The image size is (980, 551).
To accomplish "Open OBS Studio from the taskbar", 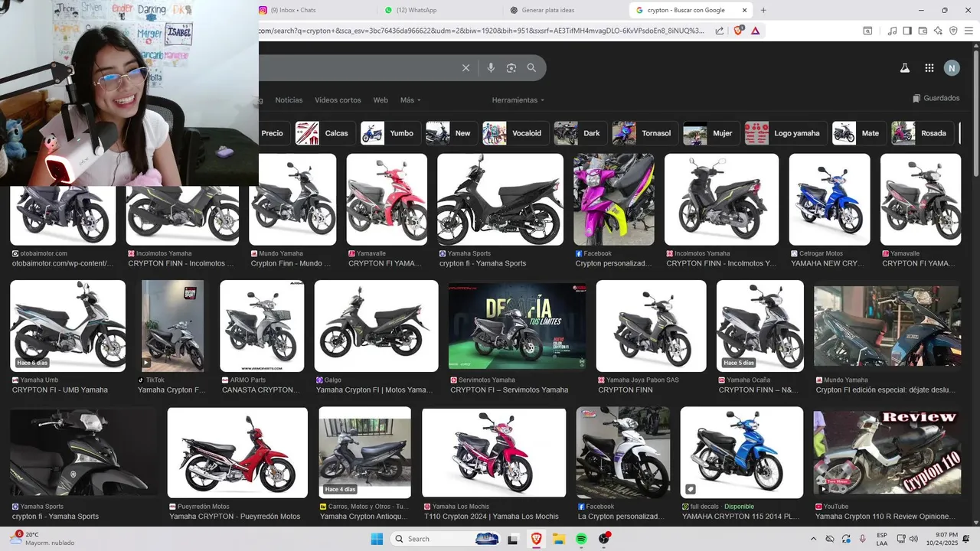I will coord(604,539).
